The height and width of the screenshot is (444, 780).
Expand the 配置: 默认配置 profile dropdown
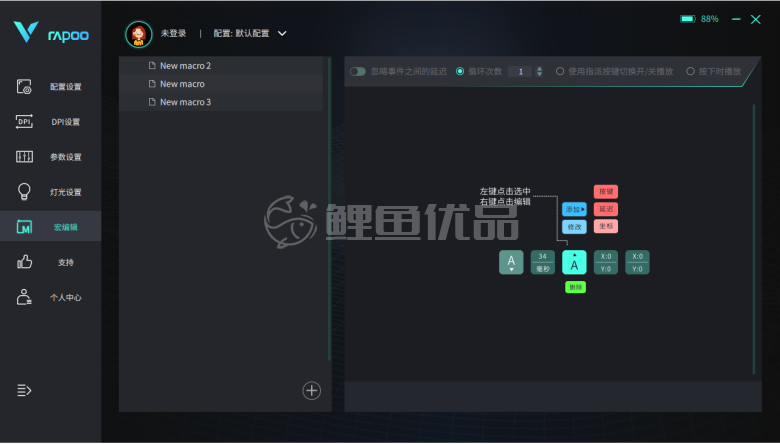tap(250, 33)
